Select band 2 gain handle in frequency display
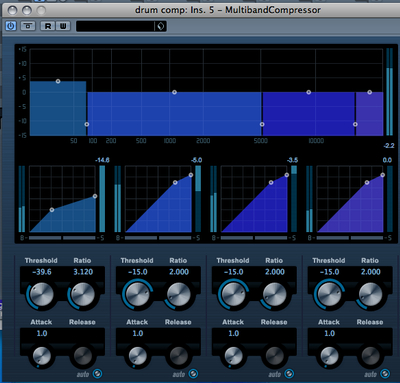The height and width of the screenshot is (383, 400). [x=174, y=92]
